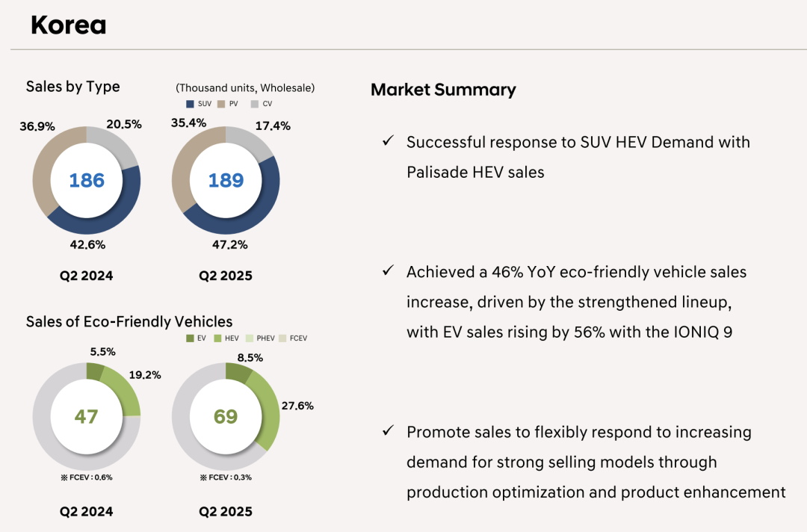Viewport: 807px width, 532px height.
Task: Click the Sales of Eco-Friendly Vehicles heading
Action: 129,321
